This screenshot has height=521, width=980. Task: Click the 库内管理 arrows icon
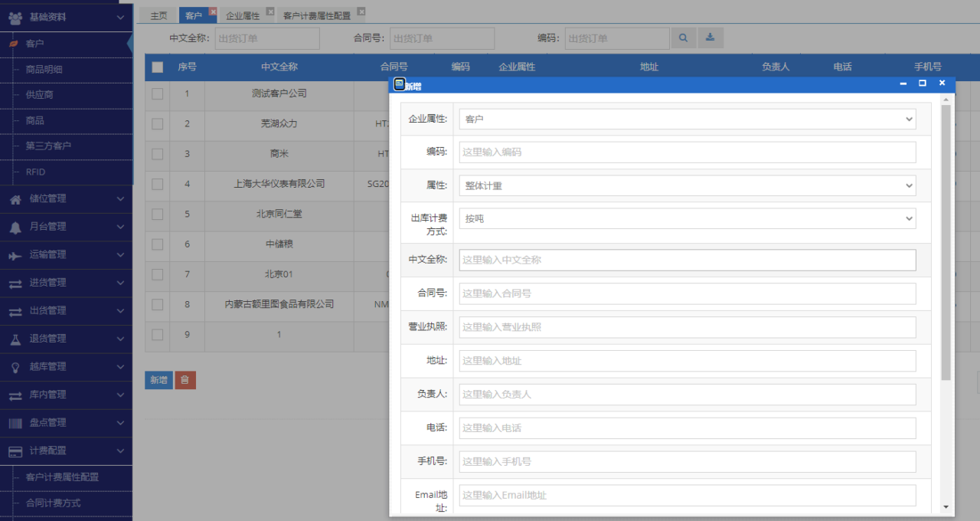15,395
